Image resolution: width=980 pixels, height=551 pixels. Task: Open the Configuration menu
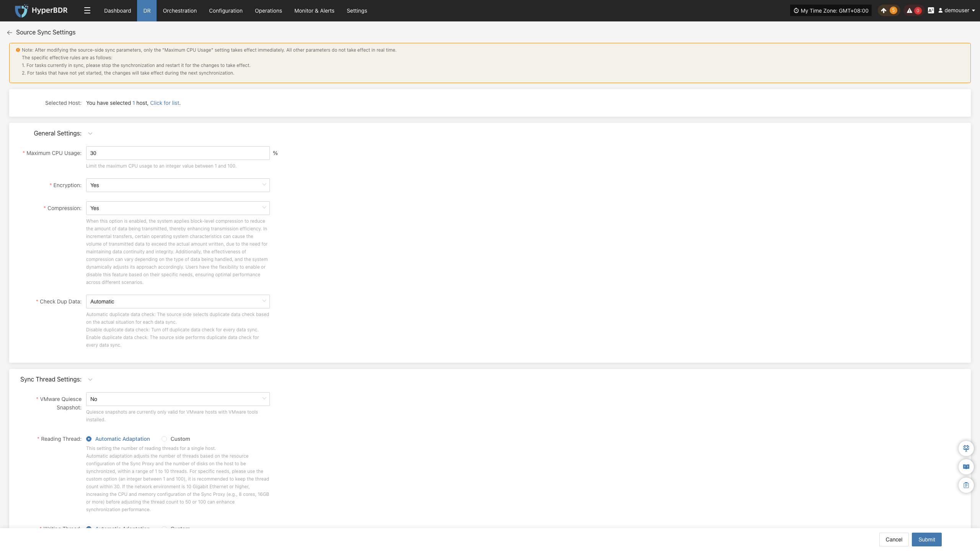226,11
